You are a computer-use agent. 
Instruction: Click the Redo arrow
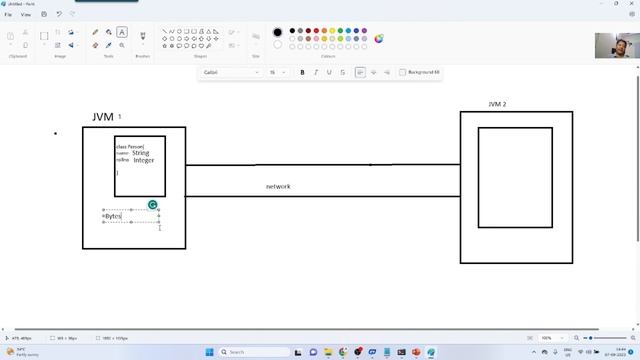coord(73,14)
